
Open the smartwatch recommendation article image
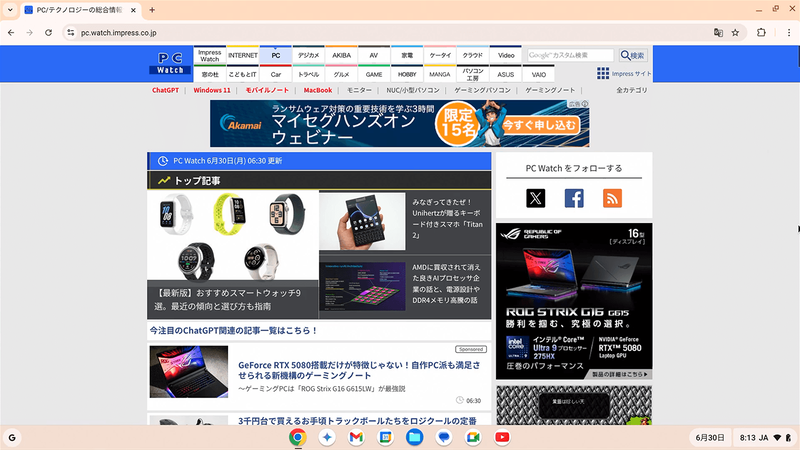[x=233, y=235]
